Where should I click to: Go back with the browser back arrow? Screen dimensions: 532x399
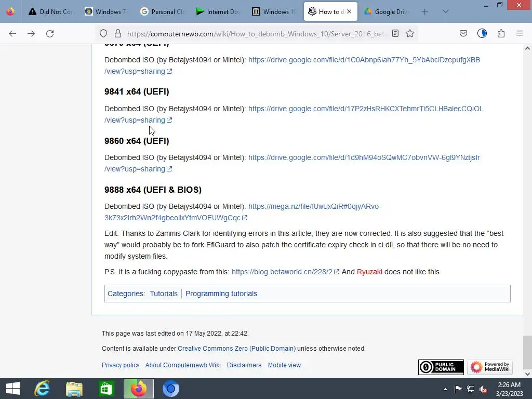click(12, 34)
